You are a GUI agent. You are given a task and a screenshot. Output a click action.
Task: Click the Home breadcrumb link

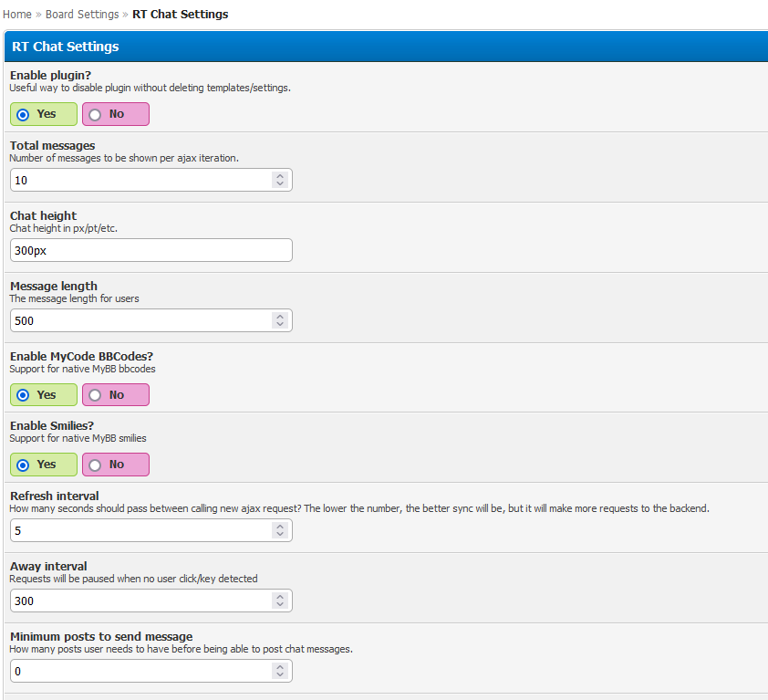coord(17,14)
